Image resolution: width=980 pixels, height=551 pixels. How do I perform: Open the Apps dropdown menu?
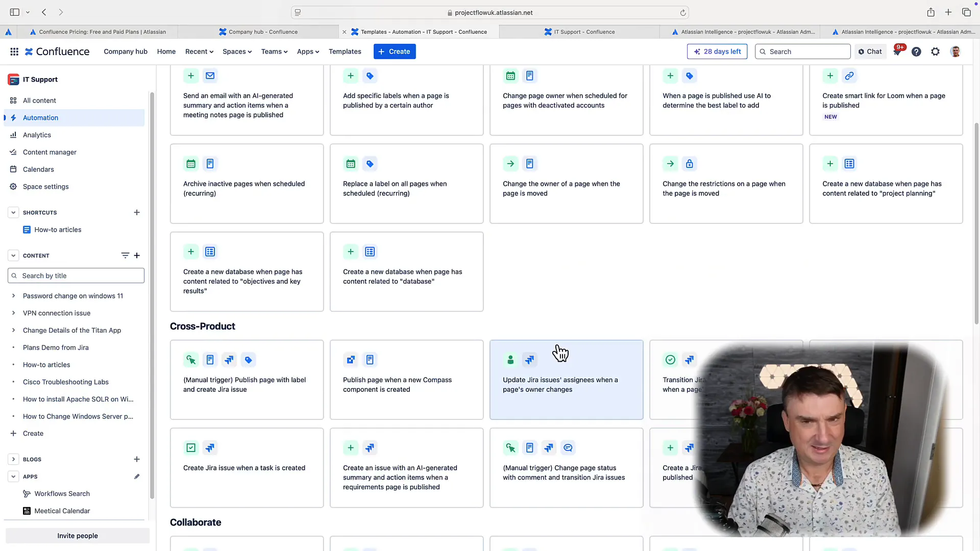pos(308,52)
